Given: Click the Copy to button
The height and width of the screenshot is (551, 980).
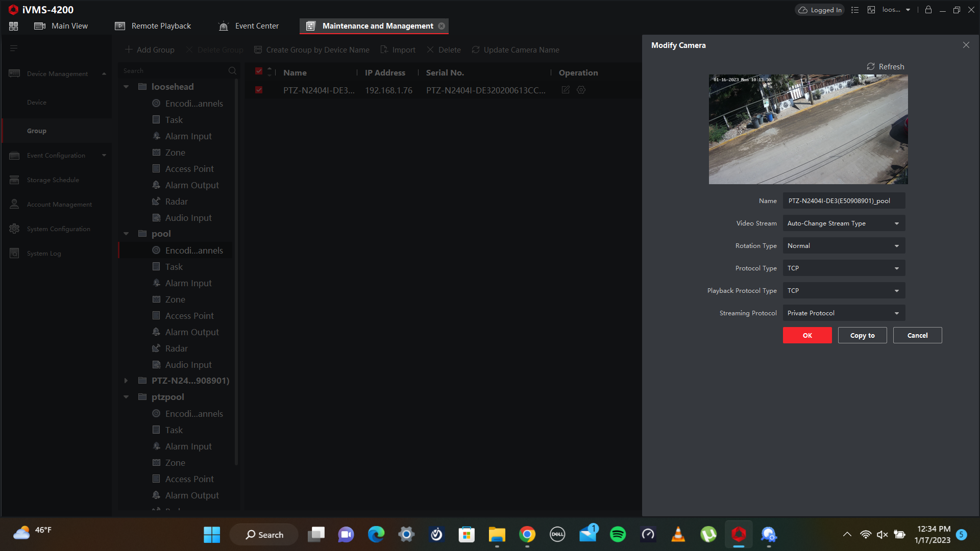Looking at the screenshot, I should coord(862,335).
